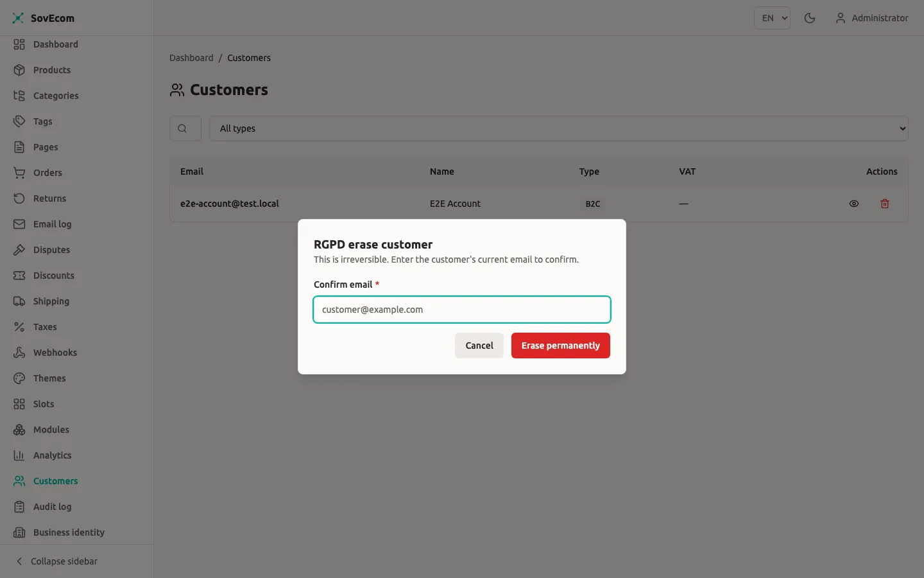Click the RGPD erase customer dialog title
The height and width of the screenshot is (578, 924).
[373, 245]
